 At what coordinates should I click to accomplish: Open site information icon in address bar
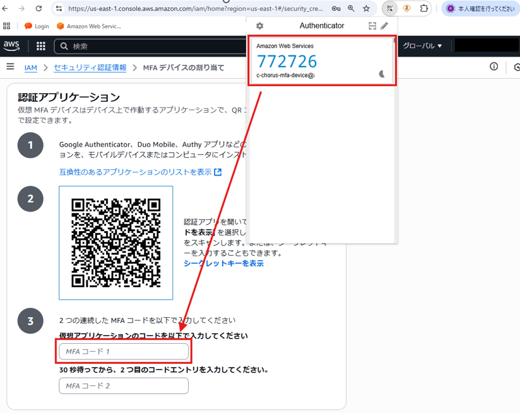point(59,9)
